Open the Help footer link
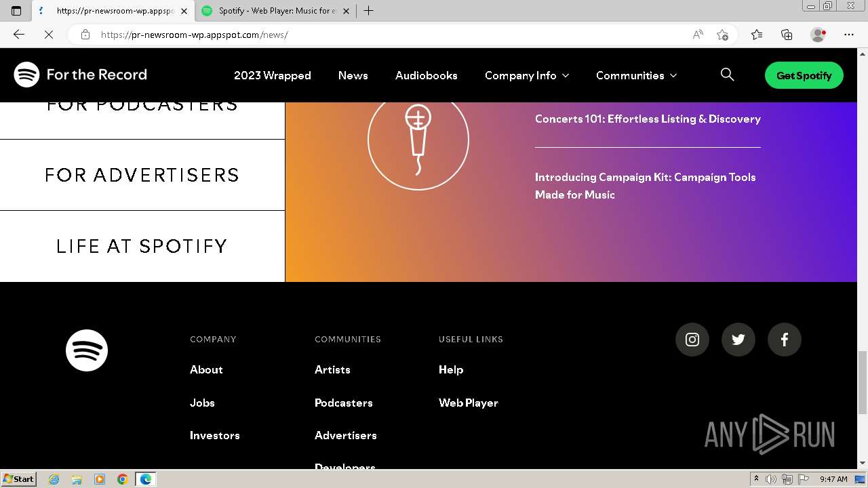The image size is (868, 488). (x=451, y=369)
